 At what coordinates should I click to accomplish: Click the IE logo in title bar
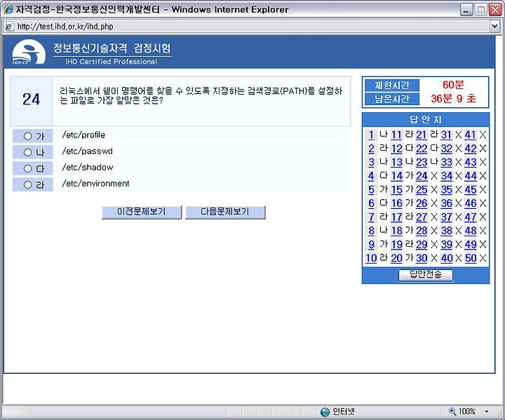[8, 9]
